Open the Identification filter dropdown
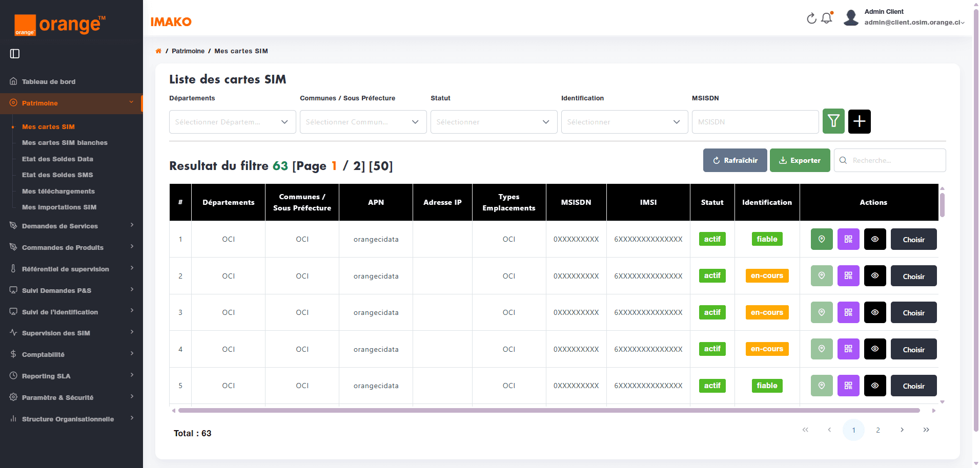Image resolution: width=980 pixels, height=468 pixels. tap(625, 122)
